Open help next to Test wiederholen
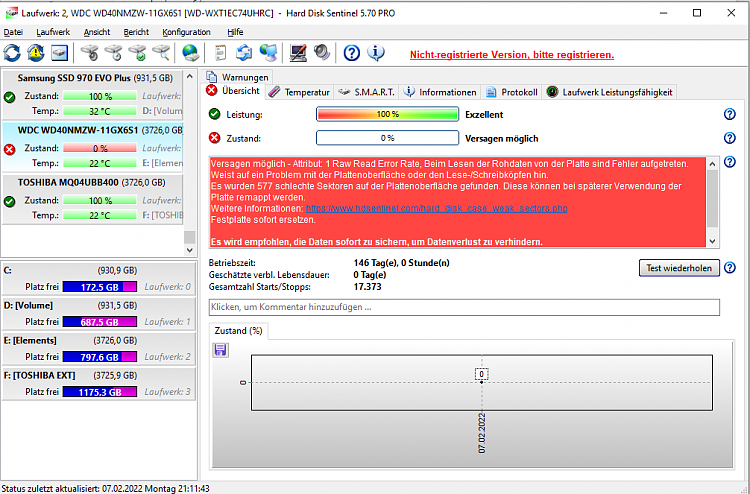Screen dimensions: 750x494 point(729,268)
